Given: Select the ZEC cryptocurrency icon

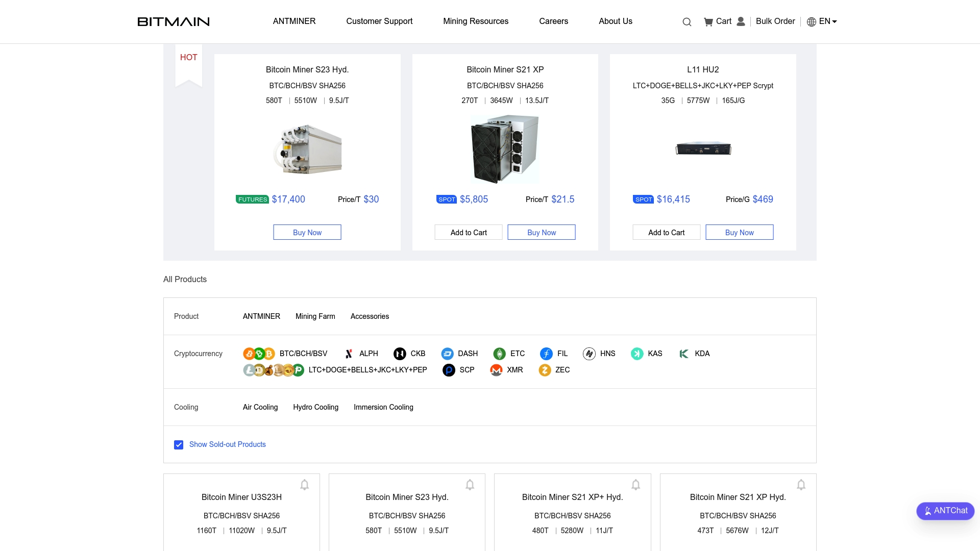Looking at the screenshot, I should pyautogui.click(x=544, y=370).
